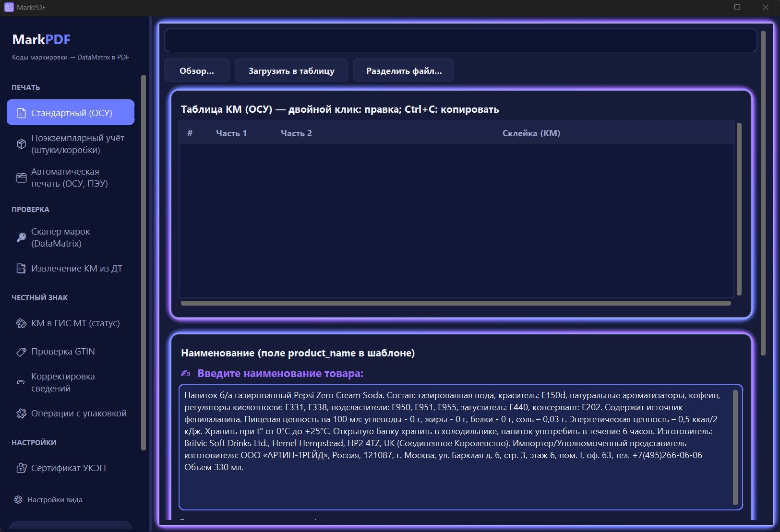The height and width of the screenshot is (532, 780).
Task: Open Корректировка сведений page
Action: pos(71,382)
